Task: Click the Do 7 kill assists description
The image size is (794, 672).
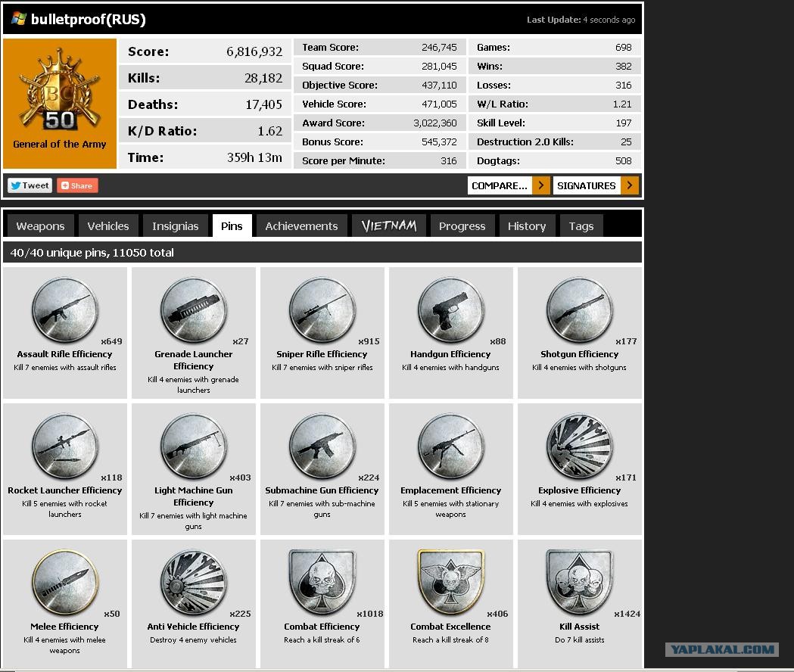Action: coord(579,639)
